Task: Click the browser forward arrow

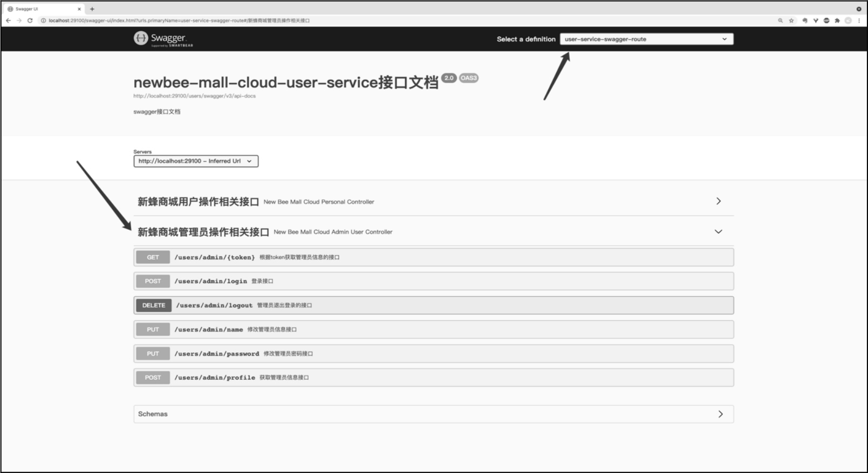Action: 19,20
